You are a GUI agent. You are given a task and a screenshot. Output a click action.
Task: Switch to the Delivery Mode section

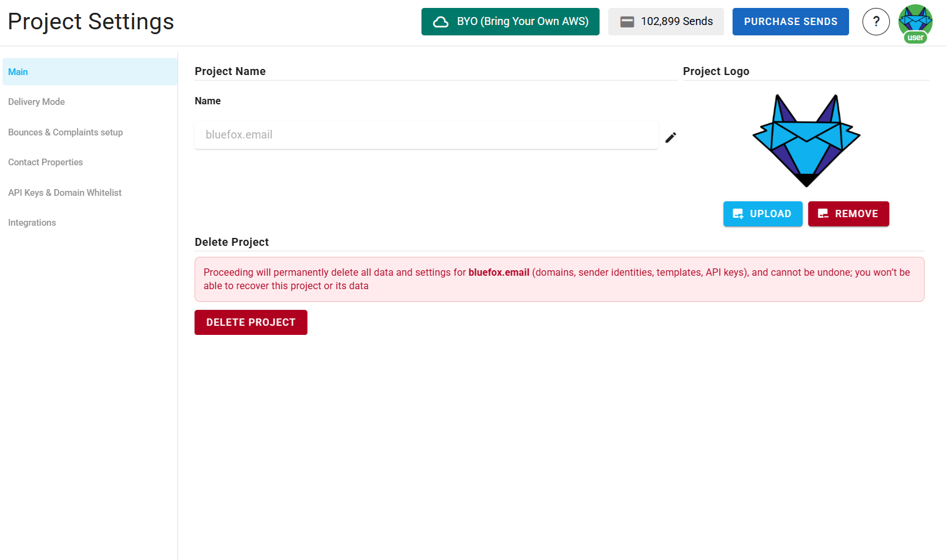(x=37, y=102)
